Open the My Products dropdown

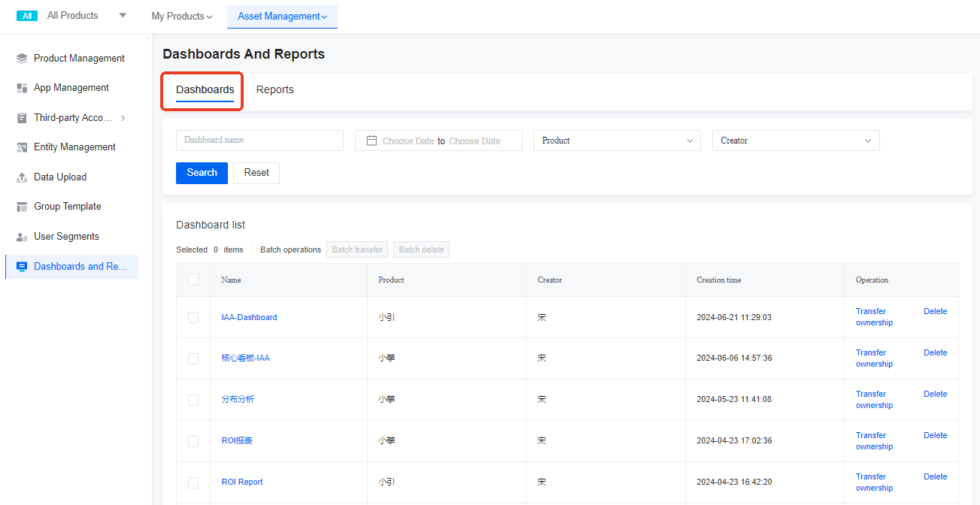pyautogui.click(x=182, y=16)
